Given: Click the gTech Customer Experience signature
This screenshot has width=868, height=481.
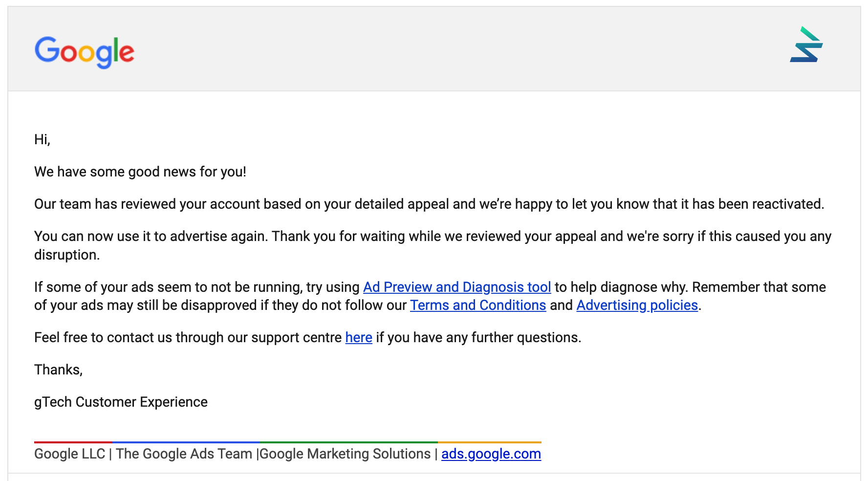Looking at the screenshot, I should click(x=121, y=402).
